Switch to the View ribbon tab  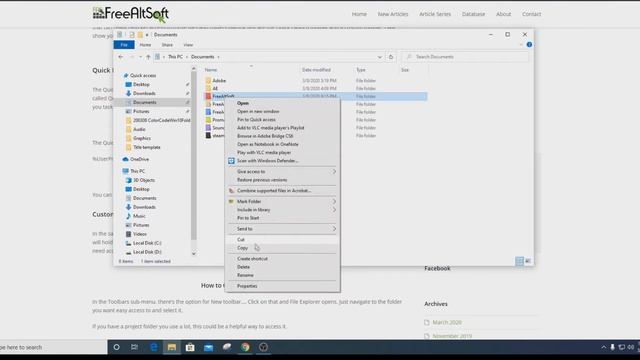[x=188, y=45]
